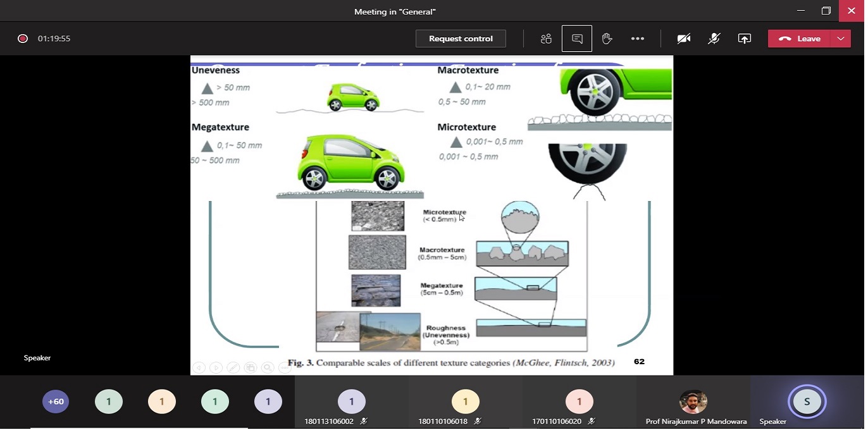Screen dimensions: 868x430
Task: Click the slide's previous arrow icon
Action: pyautogui.click(x=199, y=367)
